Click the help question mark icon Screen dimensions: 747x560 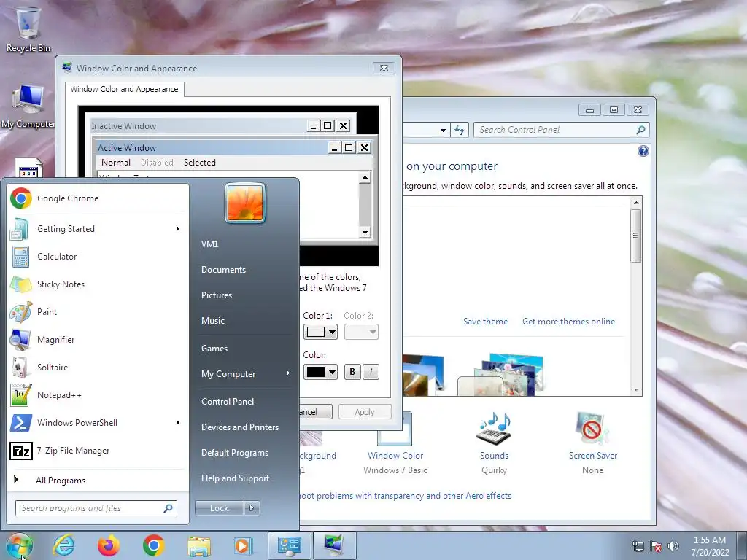(643, 152)
